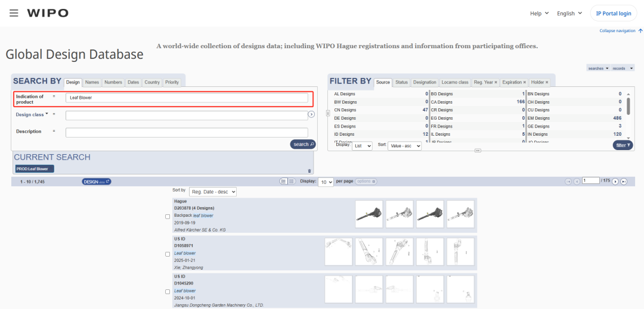Viewport: 644px width, 309px height.
Task: Click the WIPO logo
Action: [48, 13]
